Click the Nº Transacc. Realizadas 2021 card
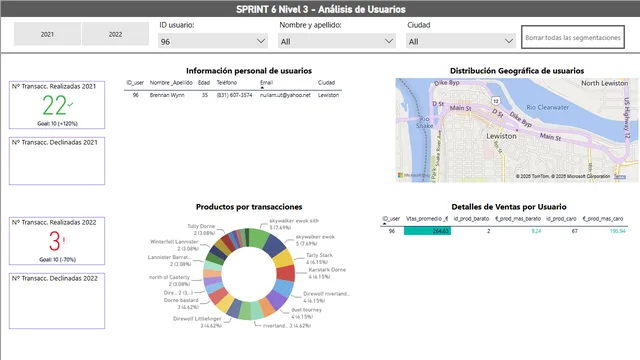The height and width of the screenshot is (360, 640). 57,105
